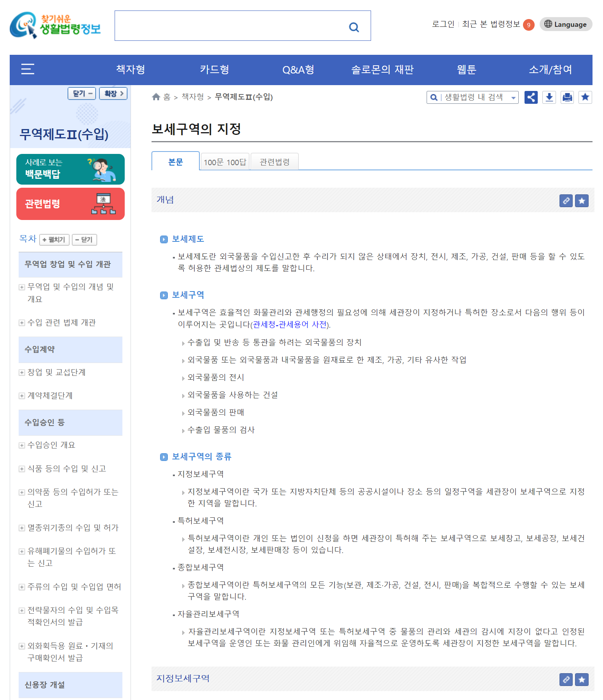Viewport: 603px width, 700px height.
Task: Click the download icon in toolbar
Action: [x=549, y=97]
